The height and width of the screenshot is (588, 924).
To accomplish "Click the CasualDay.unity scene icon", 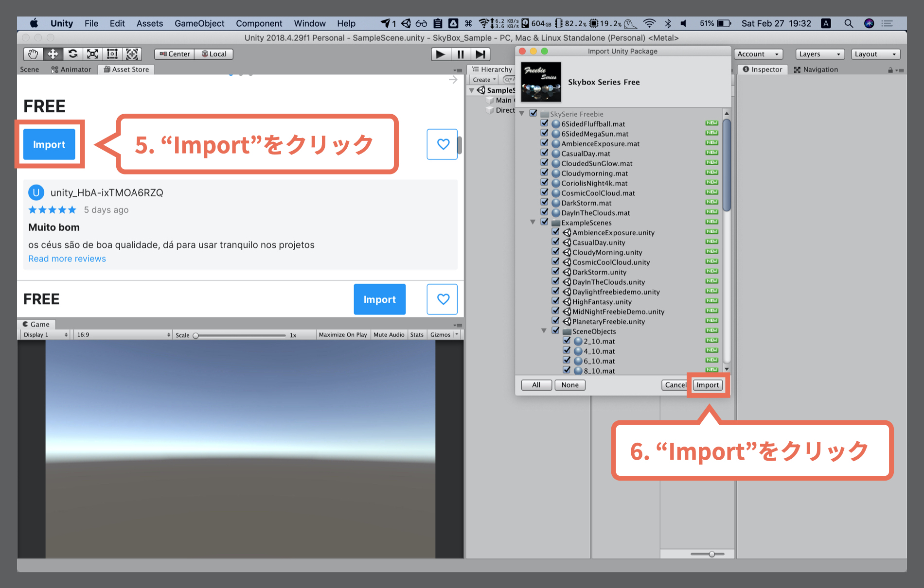I will pos(567,242).
